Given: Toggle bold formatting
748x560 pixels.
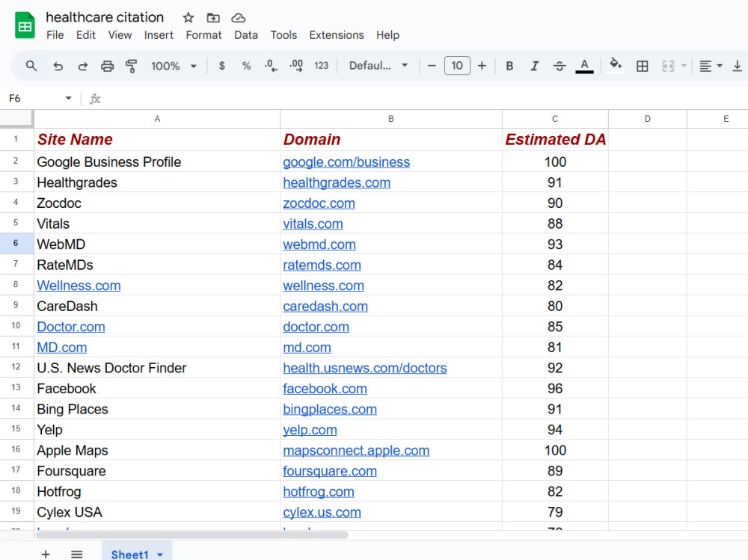Looking at the screenshot, I should click(509, 66).
